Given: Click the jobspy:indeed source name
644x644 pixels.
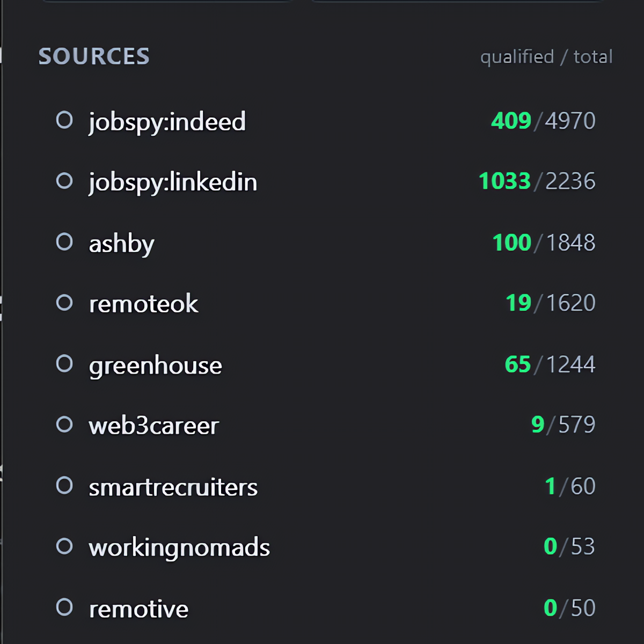Looking at the screenshot, I should click(167, 122).
